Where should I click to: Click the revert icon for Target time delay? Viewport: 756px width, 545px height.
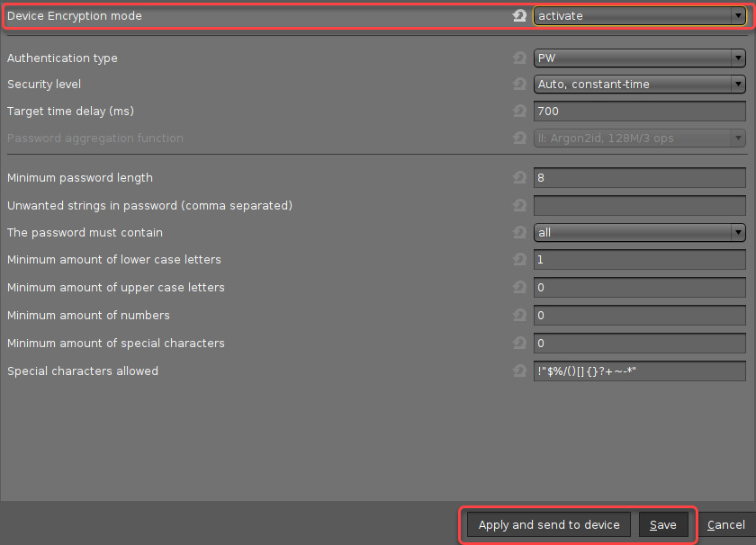pyautogui.click(x=519, y=112)
